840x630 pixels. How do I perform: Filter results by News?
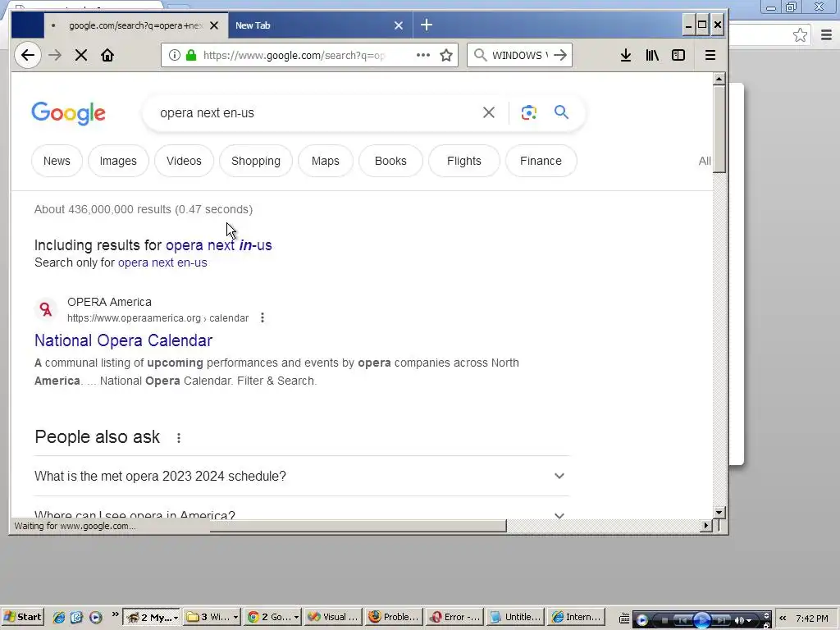coord(57,161)
